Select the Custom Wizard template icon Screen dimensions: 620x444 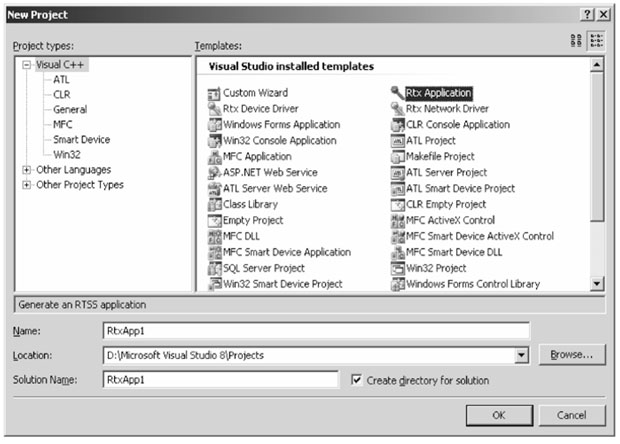tap(214, 94)
